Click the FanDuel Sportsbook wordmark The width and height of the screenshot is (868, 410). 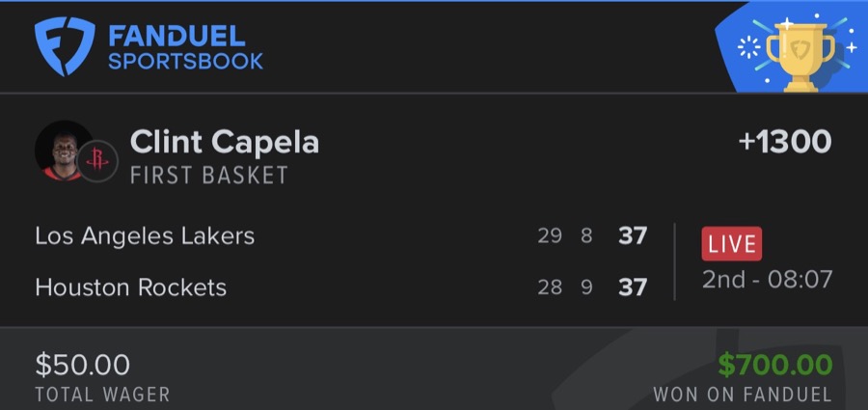[x=185, y=48]
